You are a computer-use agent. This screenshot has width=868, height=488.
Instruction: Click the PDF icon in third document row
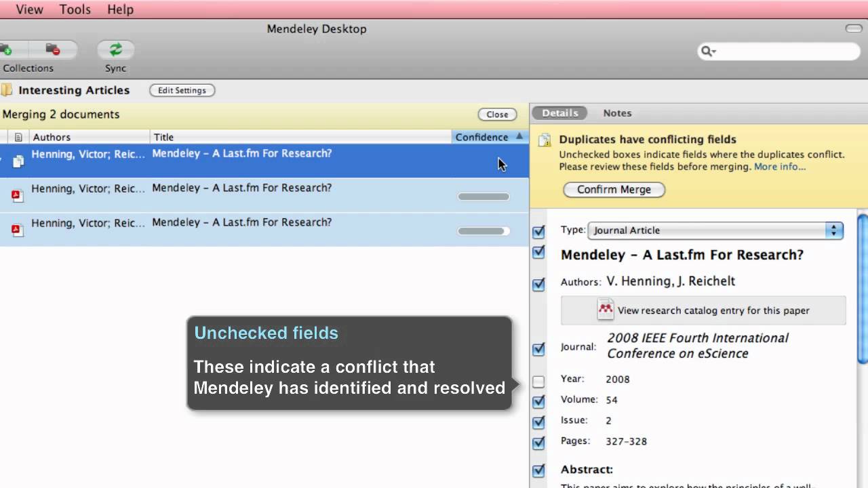tap(18, 230)
